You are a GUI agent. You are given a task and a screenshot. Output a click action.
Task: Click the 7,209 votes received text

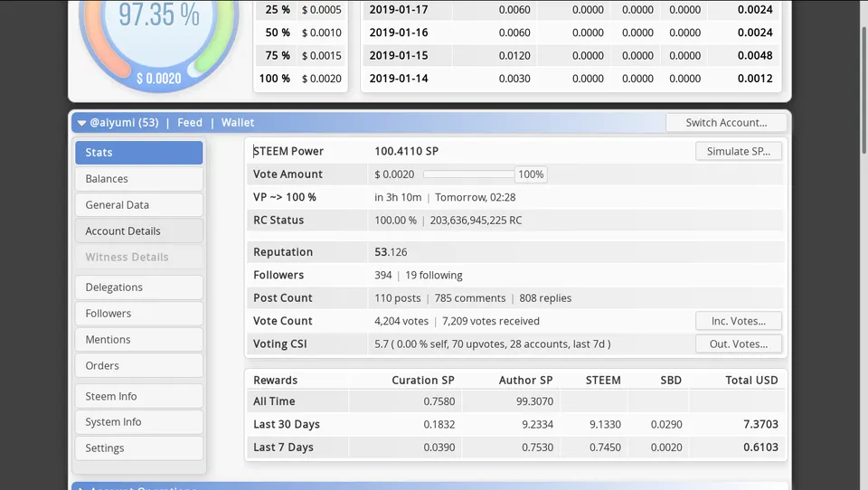[x=490, y=321]
